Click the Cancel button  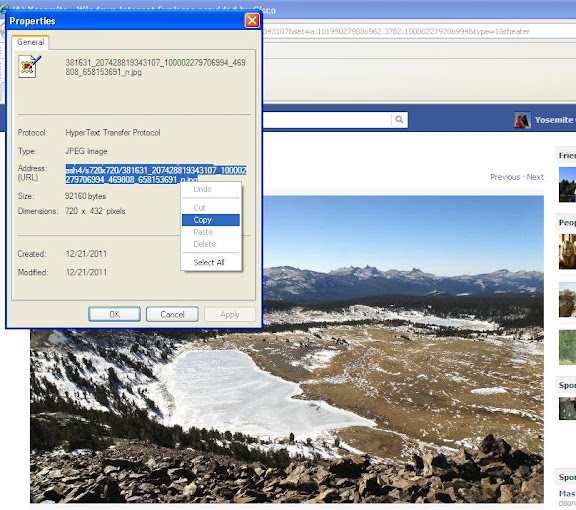pos(172,314)
